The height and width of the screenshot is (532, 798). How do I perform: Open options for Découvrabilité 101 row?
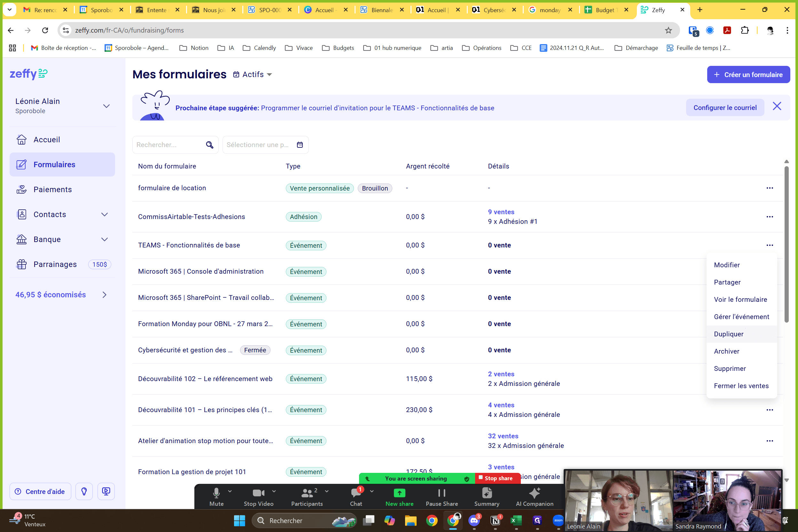click(770, 410)
